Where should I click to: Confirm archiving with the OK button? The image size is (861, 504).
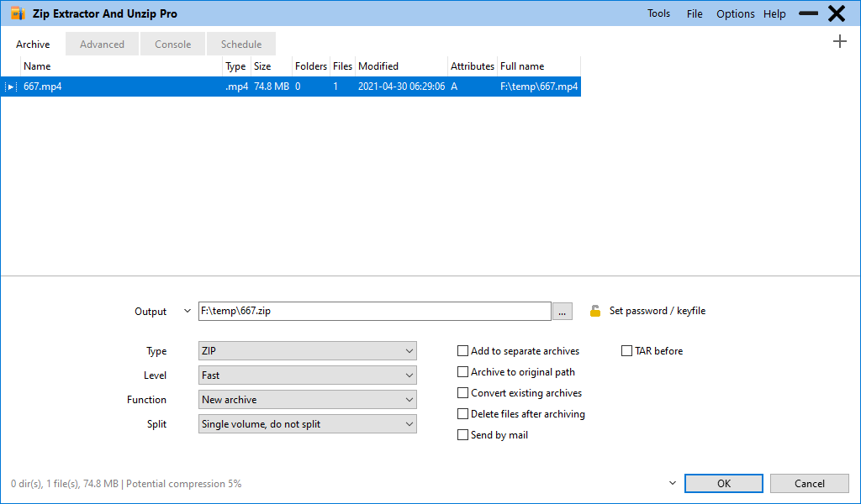click(x=724, y=483)
